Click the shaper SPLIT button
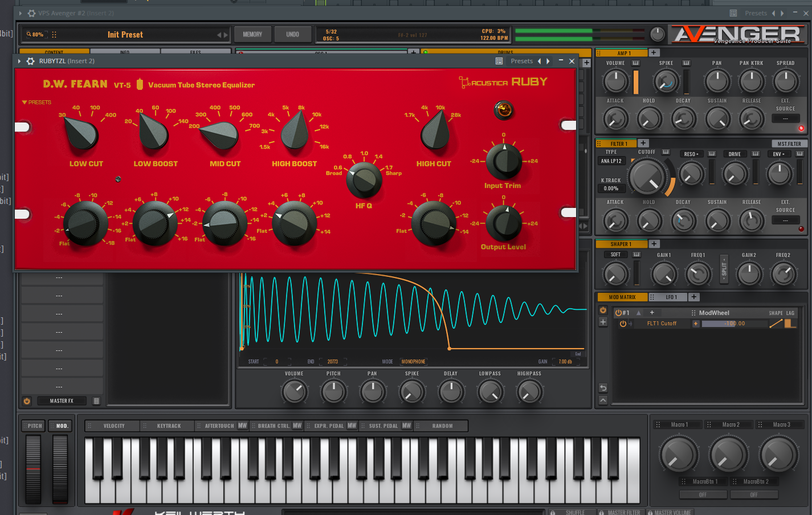The width and height of the screenshot is (812, 515). (x=724, y=269)
